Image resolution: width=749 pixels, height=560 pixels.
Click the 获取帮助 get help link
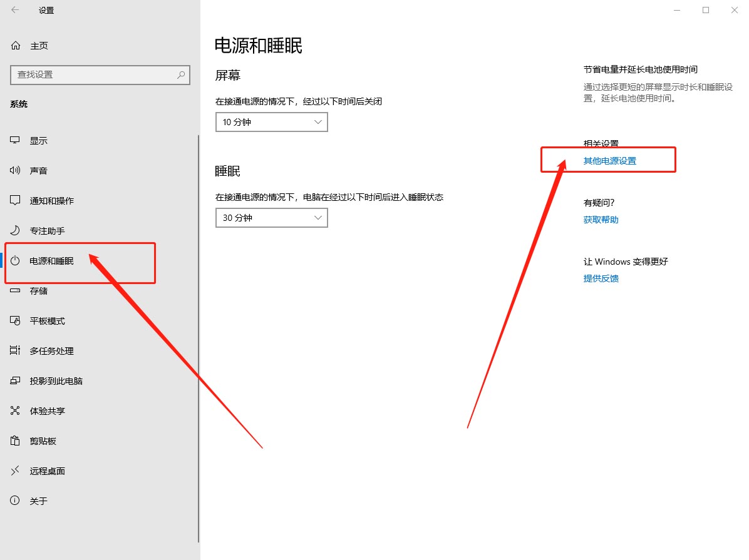click(600, 220)
